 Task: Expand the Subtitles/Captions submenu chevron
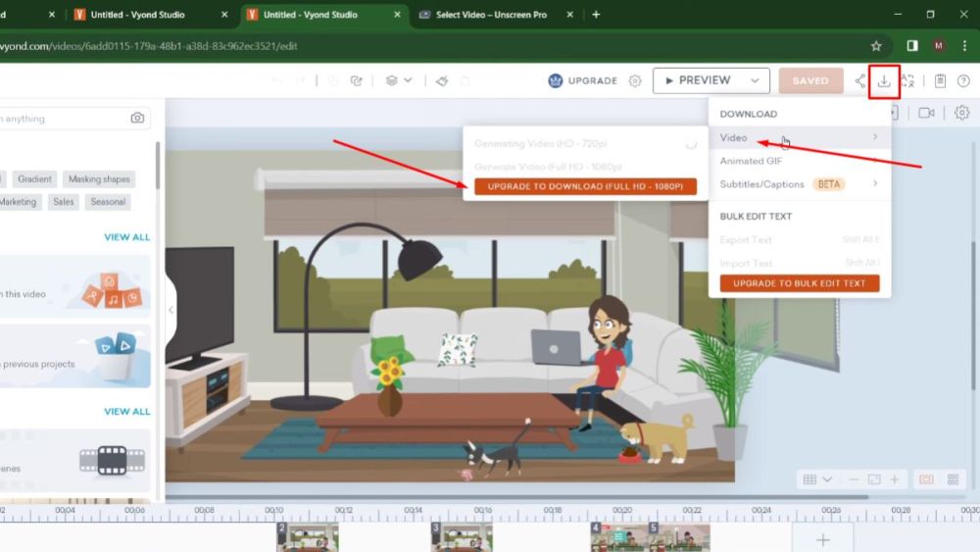click(x=875, y=183)
